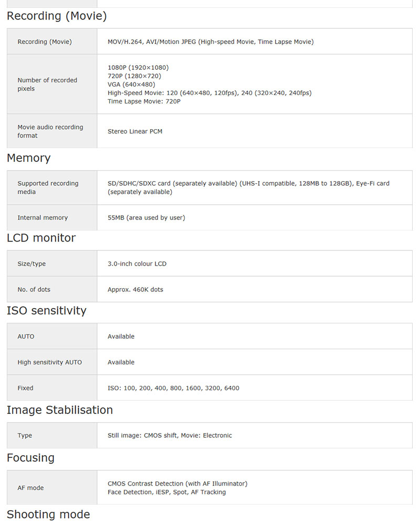Select the "AF mode" label cell

click(30, 488)
